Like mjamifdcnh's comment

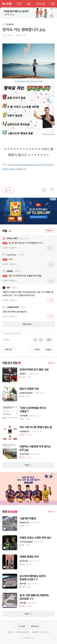[x=51, y=264]
